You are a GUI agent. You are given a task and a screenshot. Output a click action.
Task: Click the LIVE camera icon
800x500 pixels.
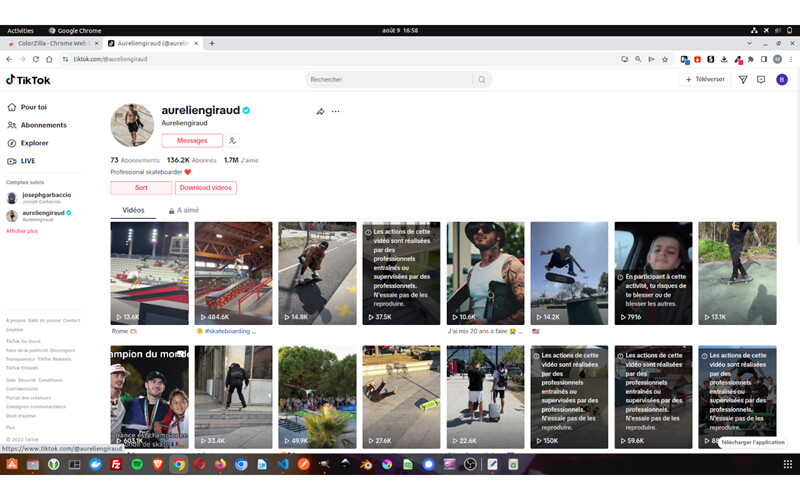point(12,161)
